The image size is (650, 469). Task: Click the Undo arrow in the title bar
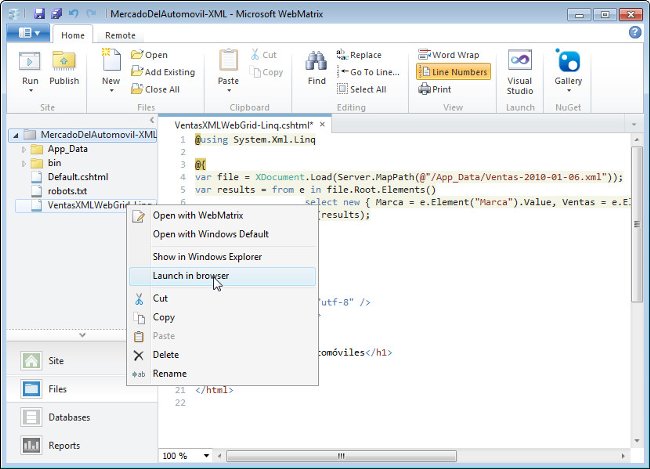click(x=73, y=14)
